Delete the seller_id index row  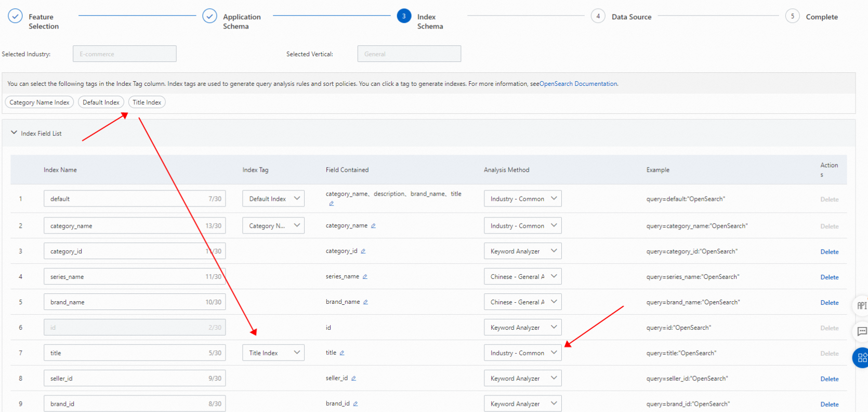point(830,379)
